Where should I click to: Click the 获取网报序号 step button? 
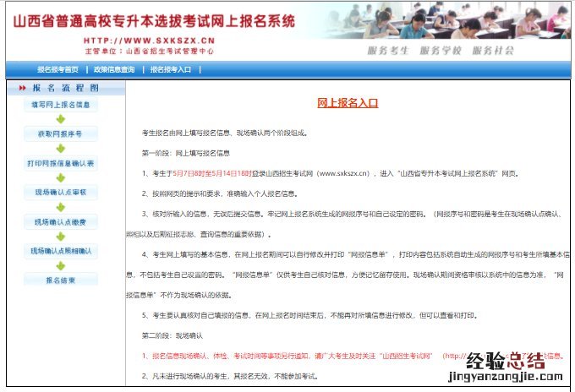click(61, 134)
